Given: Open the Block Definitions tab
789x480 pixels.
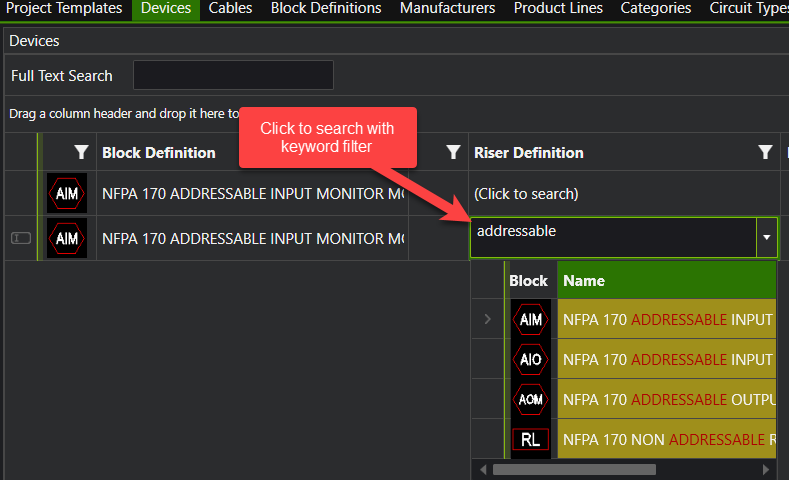Looking at the screenshot, I should coord(326,9).
